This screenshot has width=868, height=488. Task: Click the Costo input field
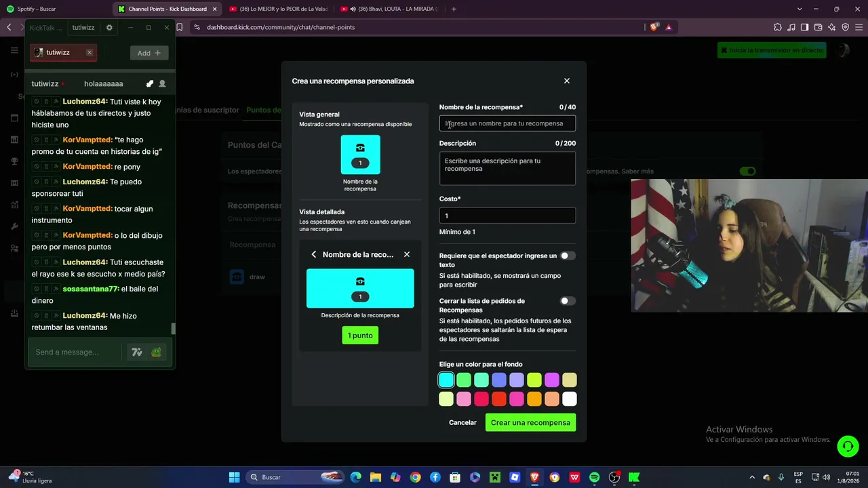pyautogui.click(x=507, y=216)
